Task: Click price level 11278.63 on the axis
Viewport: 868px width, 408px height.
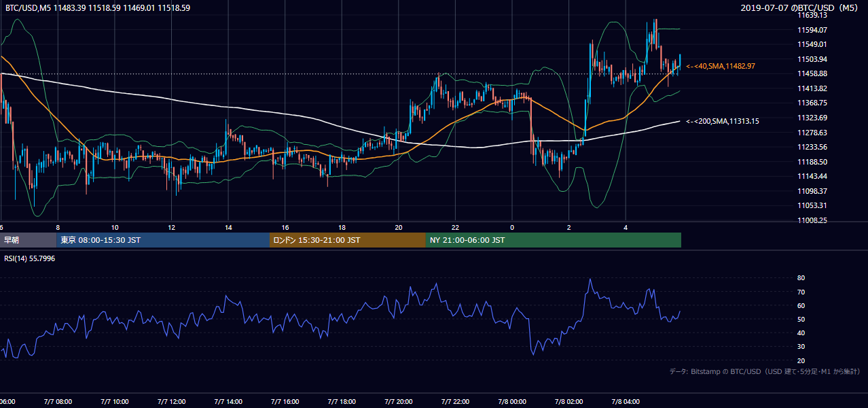Action: 812,133
